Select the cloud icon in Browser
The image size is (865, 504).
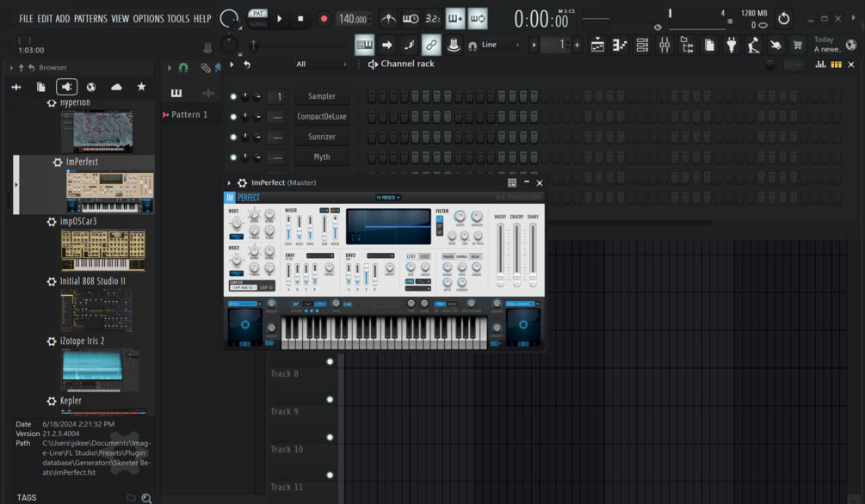point(116,87)
